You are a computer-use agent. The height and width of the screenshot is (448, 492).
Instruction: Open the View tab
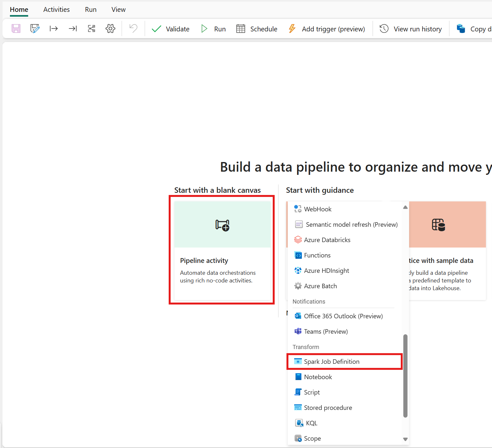click(x=118, y=10)
